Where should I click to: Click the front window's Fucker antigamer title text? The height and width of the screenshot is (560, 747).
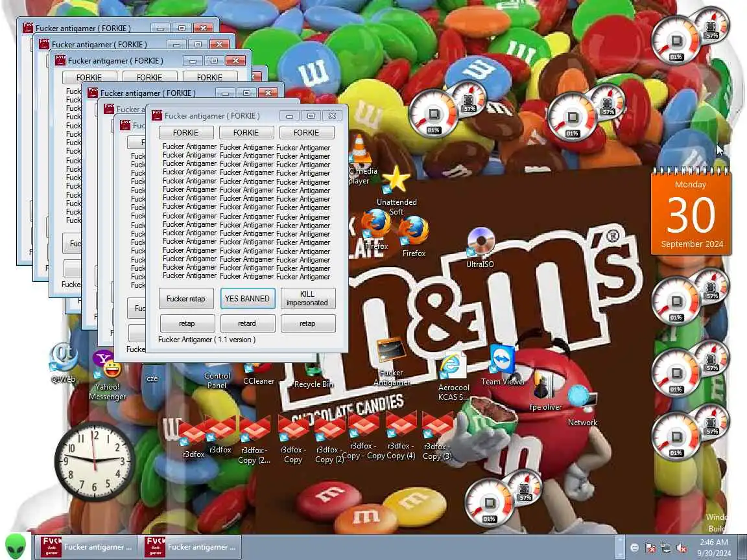coord(212,116)
